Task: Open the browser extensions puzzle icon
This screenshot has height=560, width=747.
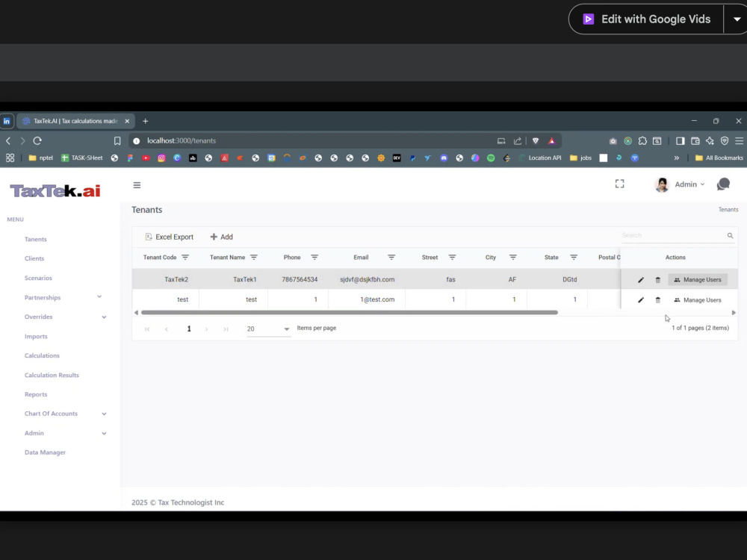Action: 642,140
